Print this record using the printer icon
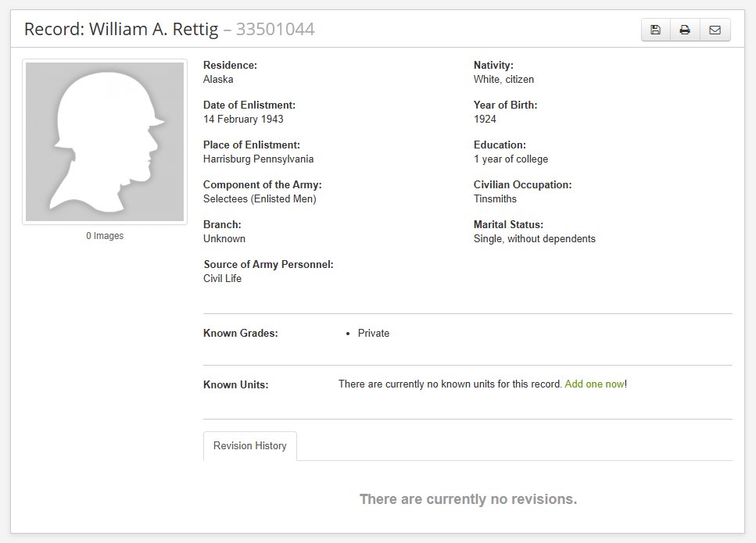The image size is (756, 543). pyautogui.click(x=685, y=30)
